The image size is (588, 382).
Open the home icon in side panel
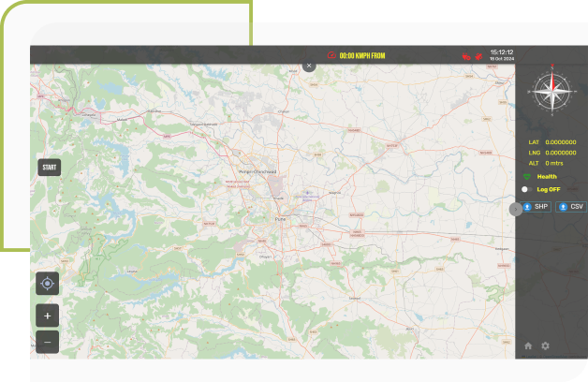point(528,345)
